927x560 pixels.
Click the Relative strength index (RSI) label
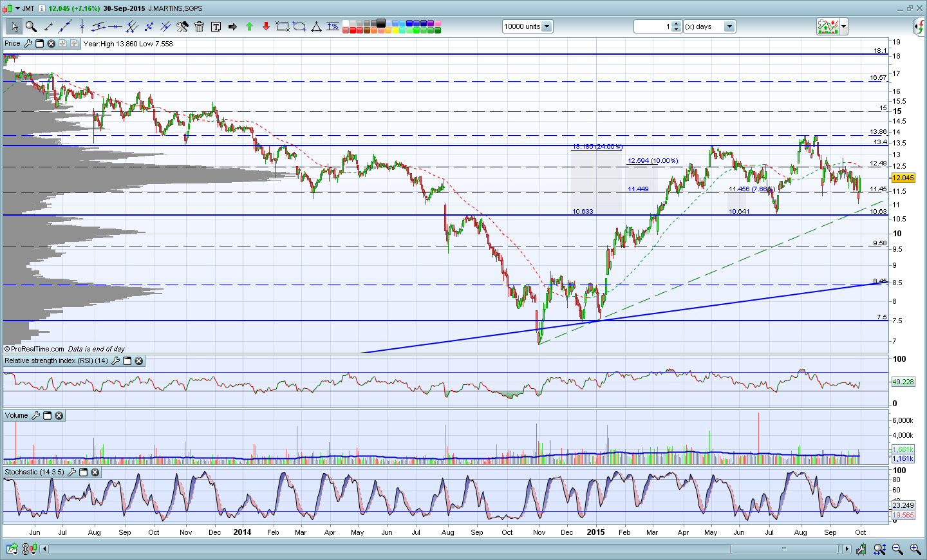(56, 361)
